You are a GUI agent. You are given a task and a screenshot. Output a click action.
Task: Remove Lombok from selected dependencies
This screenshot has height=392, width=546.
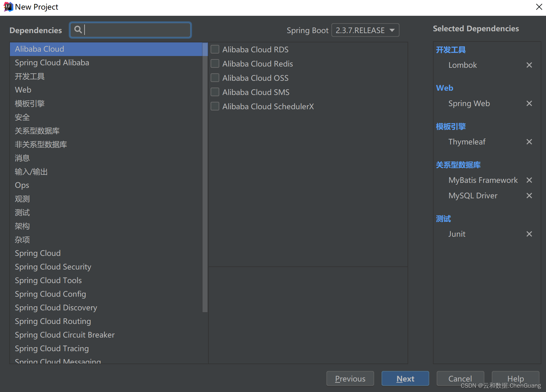(x=529, y=65)
